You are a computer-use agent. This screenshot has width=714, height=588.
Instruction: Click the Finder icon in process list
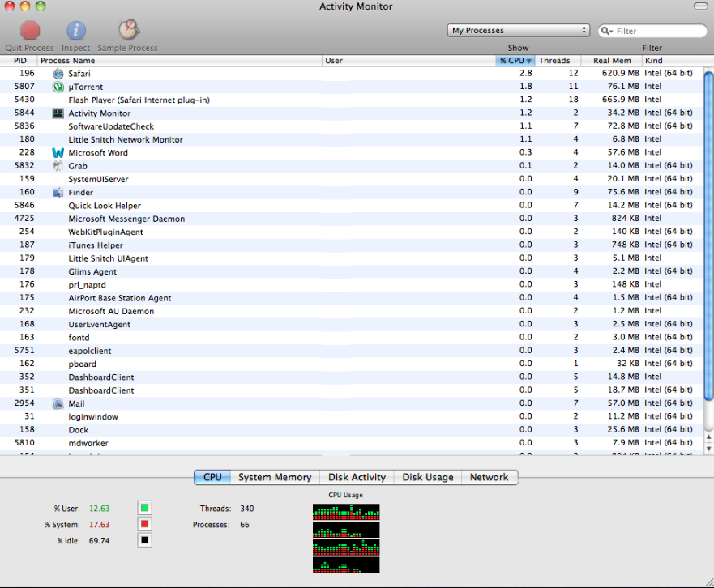coord(58,193)
